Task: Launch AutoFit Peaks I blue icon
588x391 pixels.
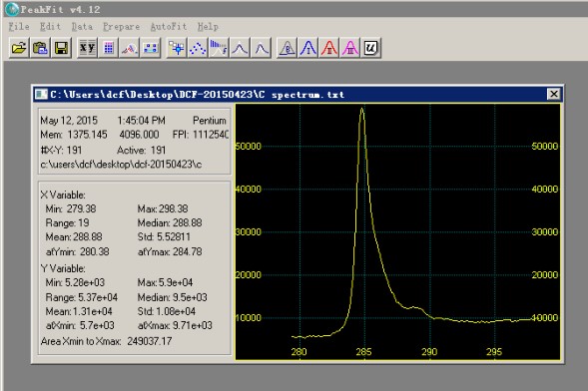Action: coord(307,48)
